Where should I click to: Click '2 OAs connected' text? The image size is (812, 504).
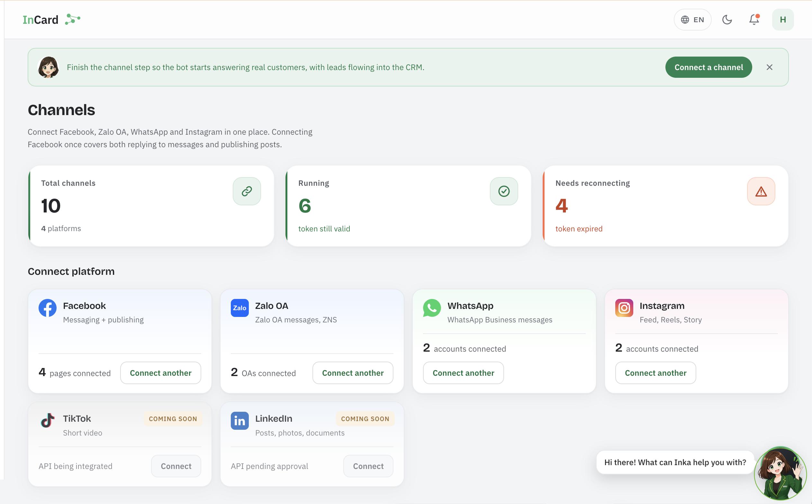pyautogui.click(x=263, y=373)
